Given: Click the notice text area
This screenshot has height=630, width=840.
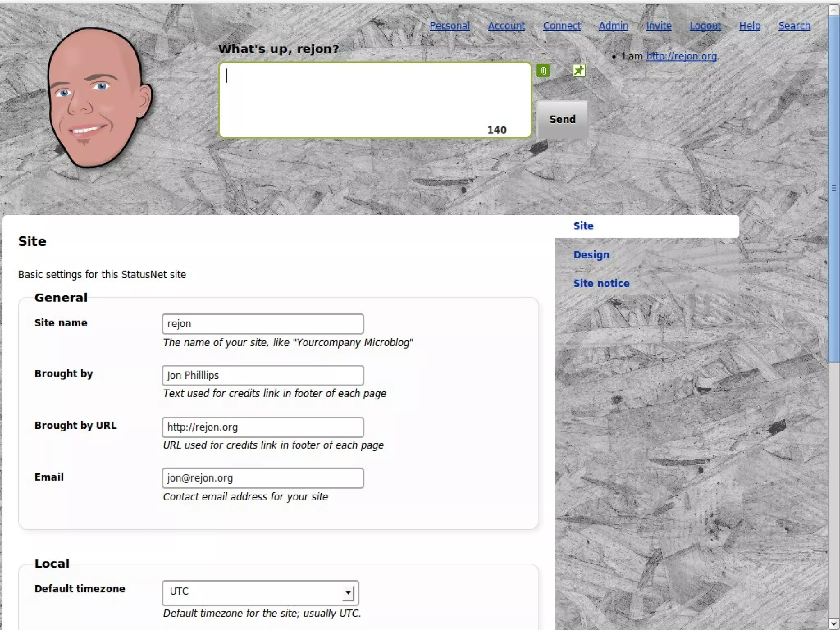Looking at the screenshot, I should click(375, 100).
